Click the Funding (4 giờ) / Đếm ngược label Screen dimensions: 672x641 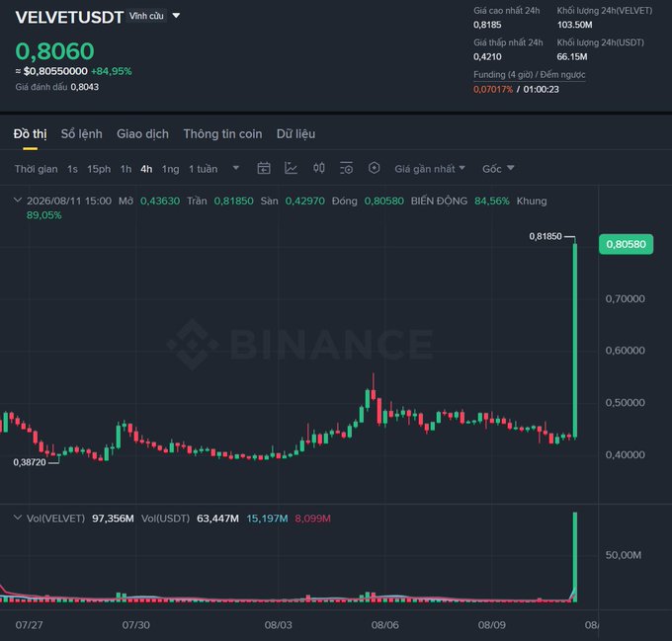(530, 74)
